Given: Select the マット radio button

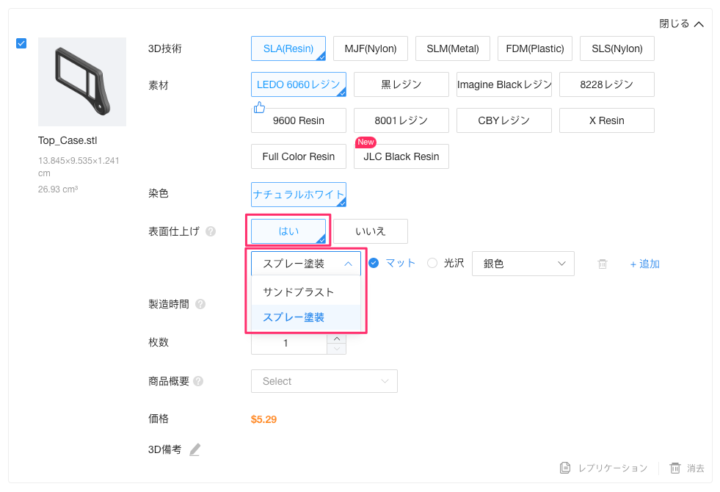Looking at the screenshot, I should (x=374, y=263).
